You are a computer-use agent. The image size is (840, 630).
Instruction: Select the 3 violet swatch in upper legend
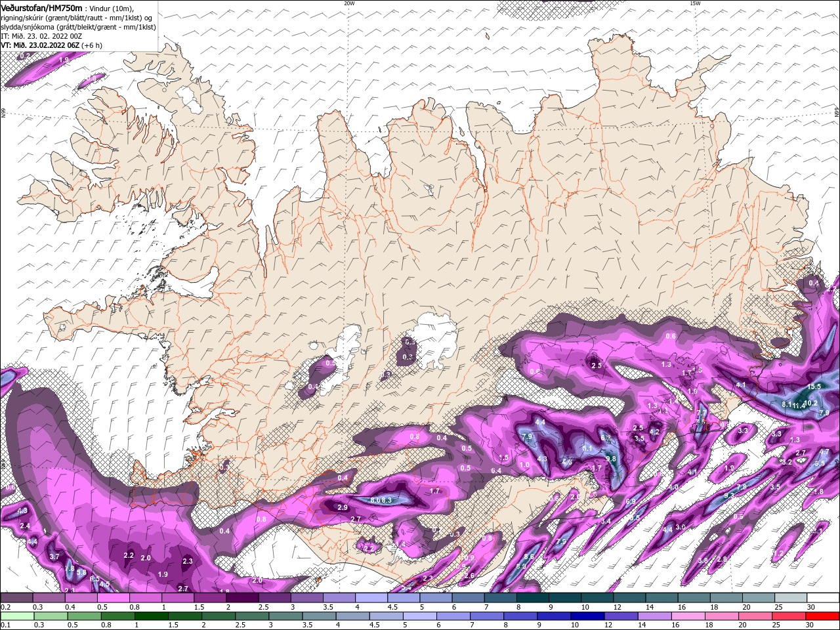pos(307,598)
